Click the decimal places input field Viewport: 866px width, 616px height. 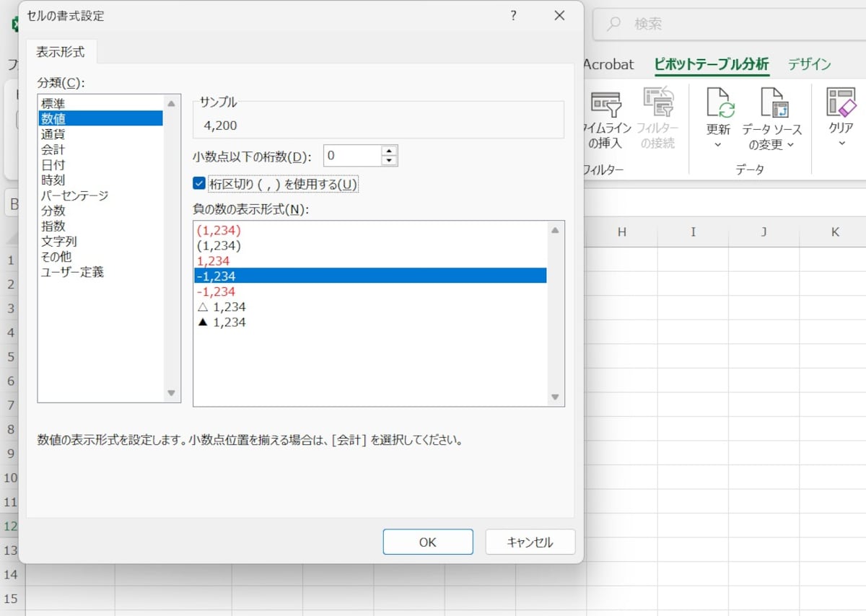351,155
